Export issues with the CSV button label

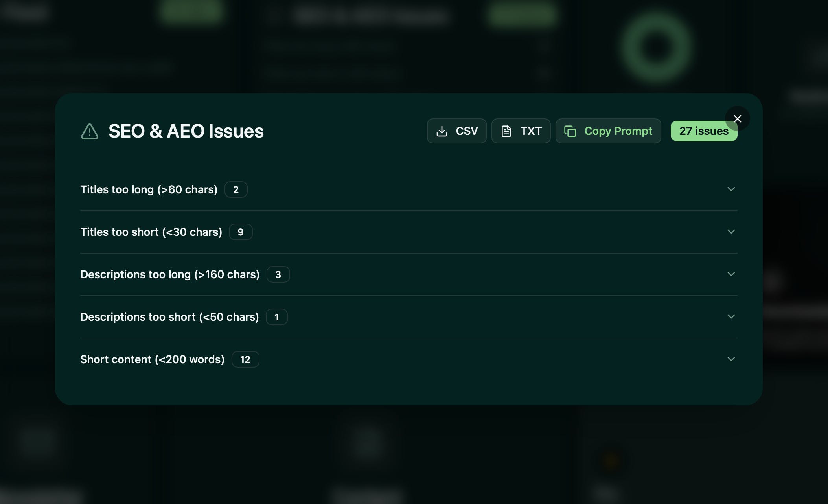pos(467,131)
